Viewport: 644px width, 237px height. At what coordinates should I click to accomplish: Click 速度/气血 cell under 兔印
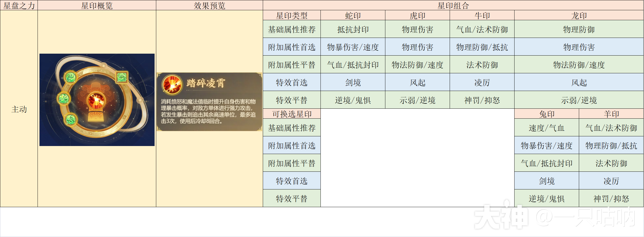coord(547,128)
